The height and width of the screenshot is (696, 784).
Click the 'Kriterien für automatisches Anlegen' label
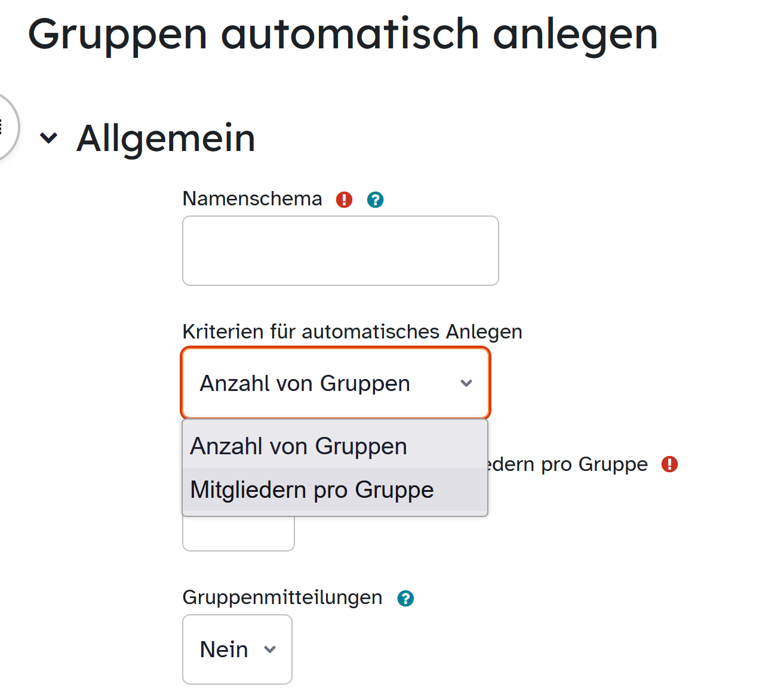coord(352,332)
